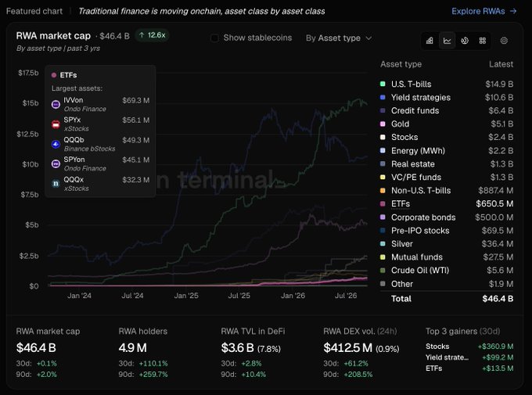This screenshot has height=395, width=532.
Task: Select the Other legend row
Action: pos(447,284)
